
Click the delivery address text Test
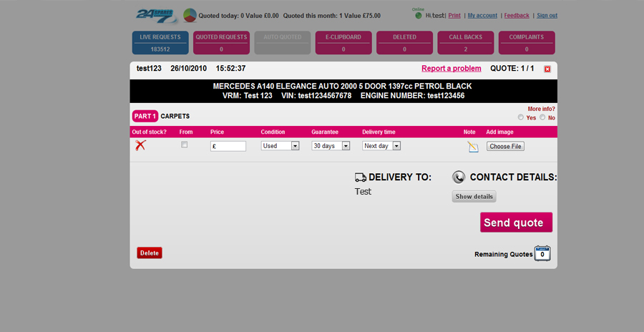pyautogui.click(x=363, y=192)
